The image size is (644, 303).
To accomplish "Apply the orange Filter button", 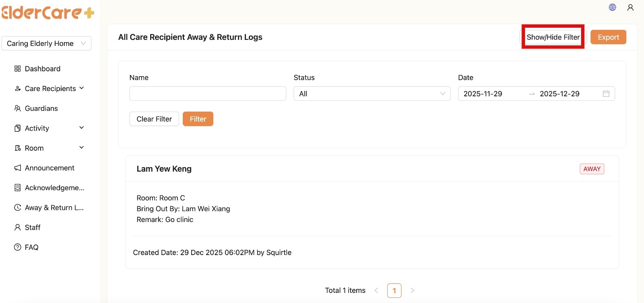I will (x=198, y=119).
